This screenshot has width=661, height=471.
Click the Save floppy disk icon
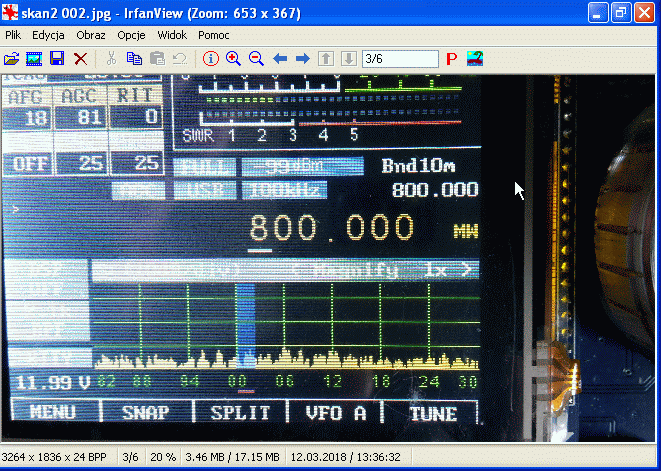pos(57,59)
